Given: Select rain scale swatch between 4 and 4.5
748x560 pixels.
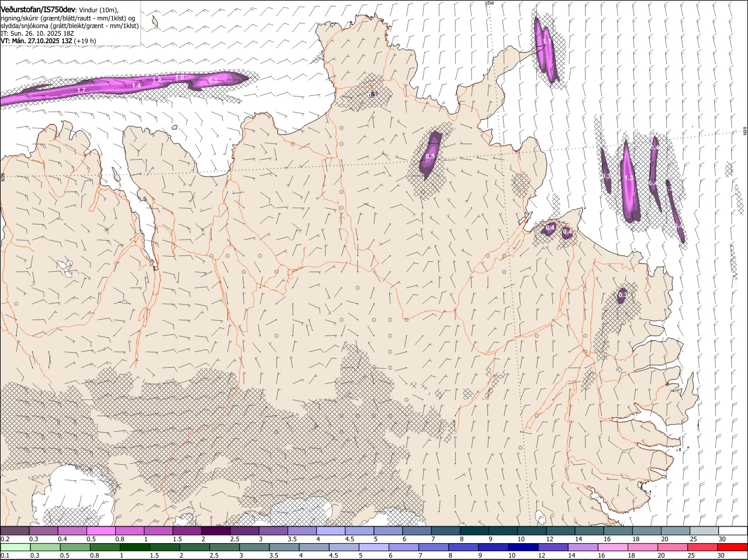Looking at the screenshot, I should (314, 548).
